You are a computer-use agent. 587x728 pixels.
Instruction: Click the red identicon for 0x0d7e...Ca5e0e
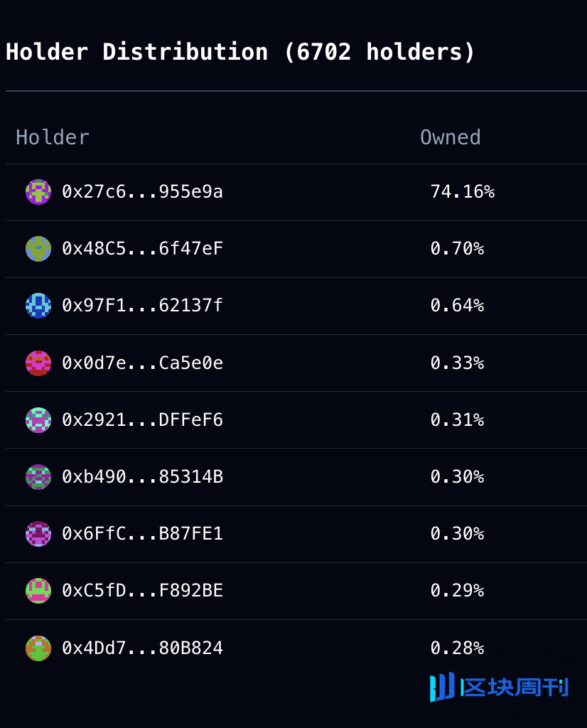tap(38, 363)
